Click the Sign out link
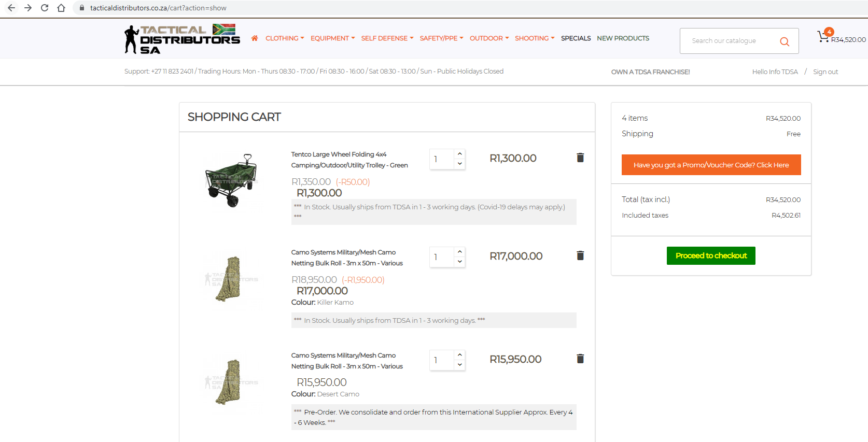868x442 pixels. pos(825,72)
